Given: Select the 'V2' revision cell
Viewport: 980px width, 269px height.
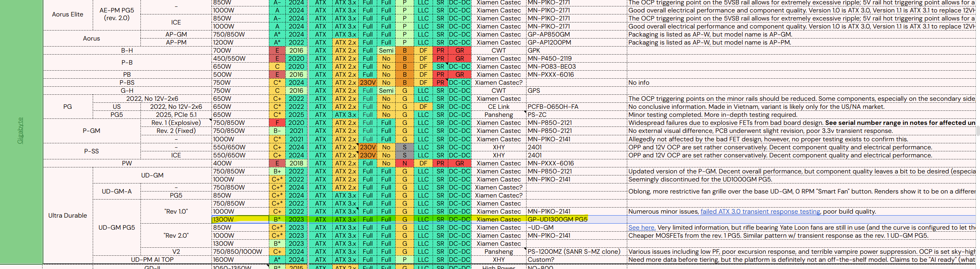Looking at the screenshot, I should (x=176, y=252).
